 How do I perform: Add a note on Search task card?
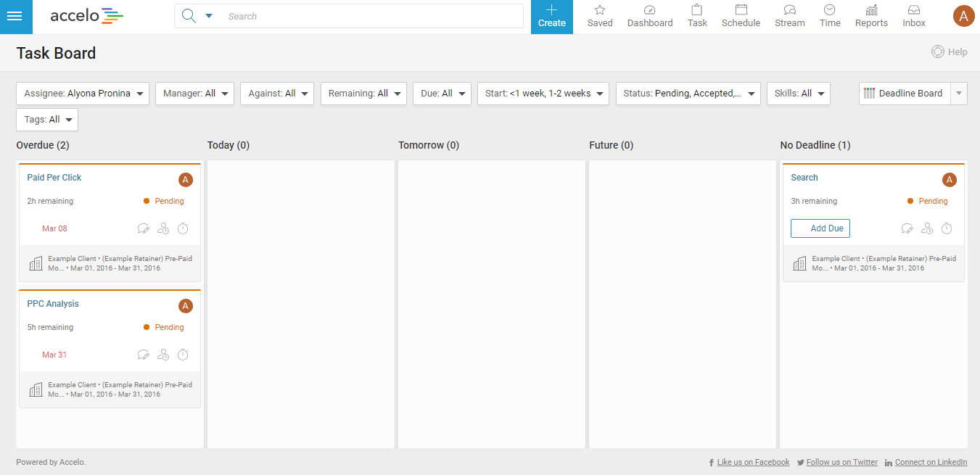907,229
